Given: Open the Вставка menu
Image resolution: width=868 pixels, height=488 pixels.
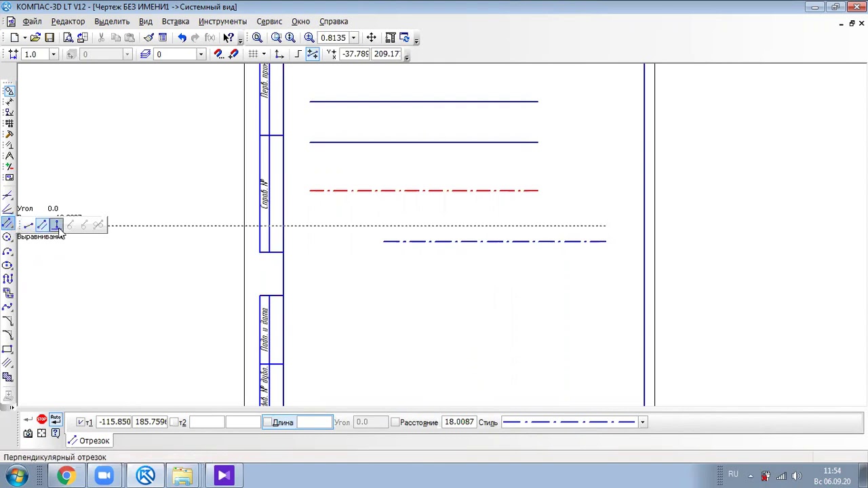Looking at the screenshot, I should (175, 21).
